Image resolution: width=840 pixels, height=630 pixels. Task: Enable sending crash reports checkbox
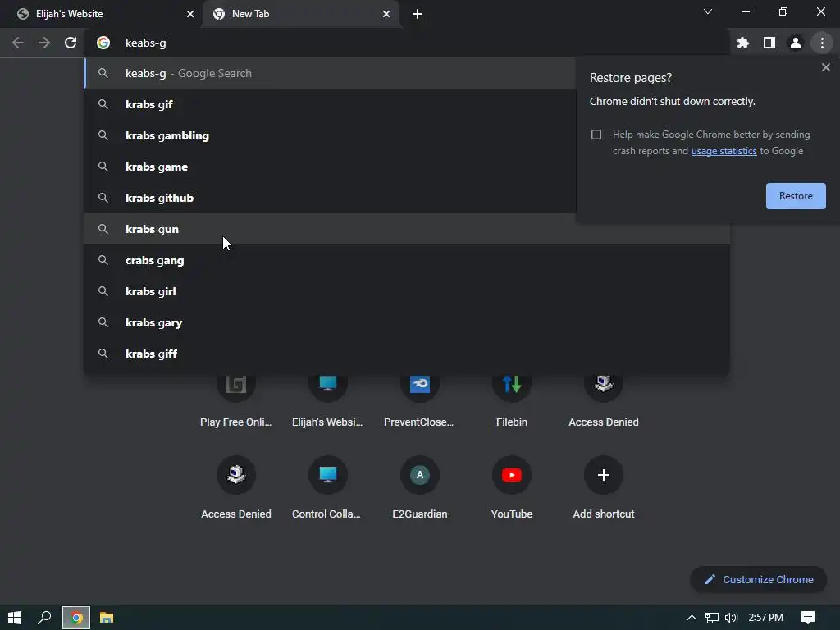[596, 135]
